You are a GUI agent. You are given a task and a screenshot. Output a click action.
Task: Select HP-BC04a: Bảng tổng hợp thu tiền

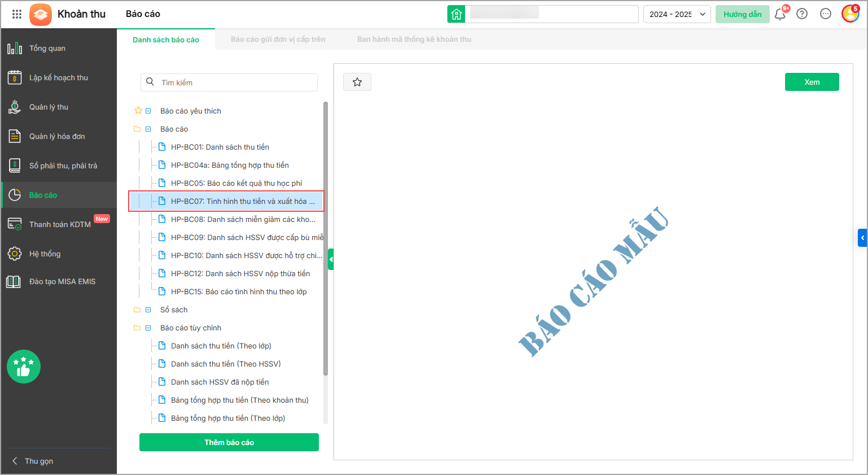[x=230, y=165]
